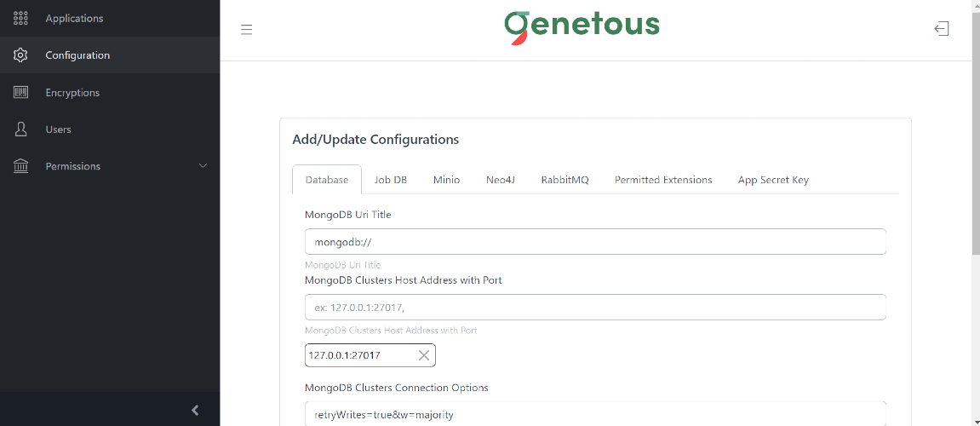980x426 pixels.
Task: Open Permissions in the sidebar
Action: pyautogui.click(x=110, y=166)
